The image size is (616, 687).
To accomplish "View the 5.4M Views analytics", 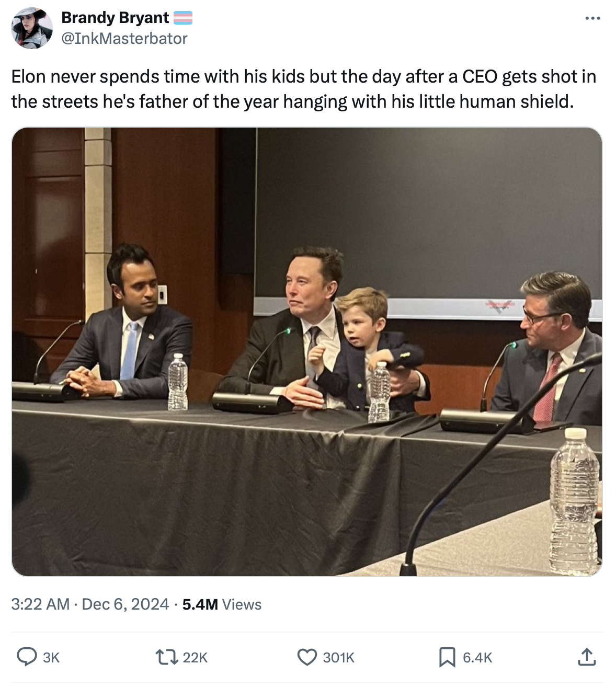I will tap(222, 604).
